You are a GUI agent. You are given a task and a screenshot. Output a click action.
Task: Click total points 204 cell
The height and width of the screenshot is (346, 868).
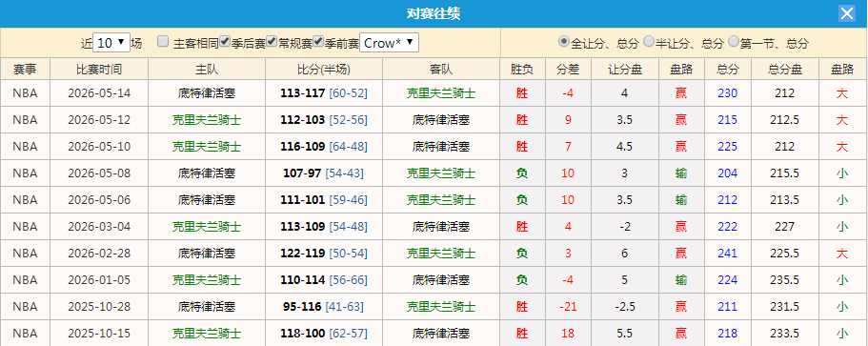point(727,173)
